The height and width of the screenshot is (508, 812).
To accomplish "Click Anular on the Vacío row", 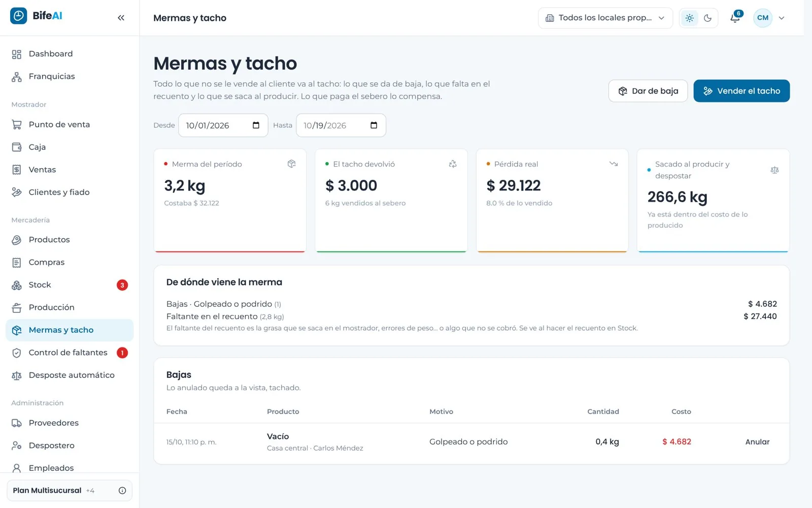I will coord(757,442).
